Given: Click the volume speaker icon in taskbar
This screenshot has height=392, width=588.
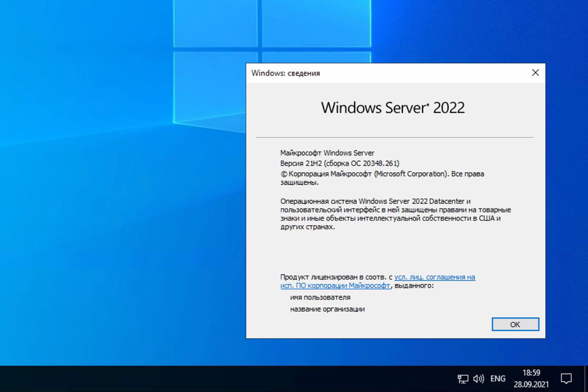Looking at the screenshot, I should point(479,378).
